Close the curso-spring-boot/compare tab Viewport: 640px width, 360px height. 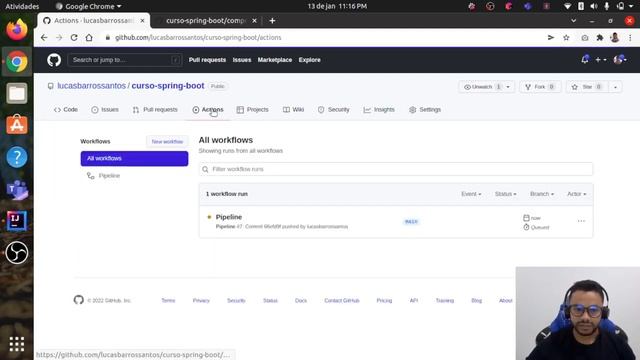click(x=254, y=20)
